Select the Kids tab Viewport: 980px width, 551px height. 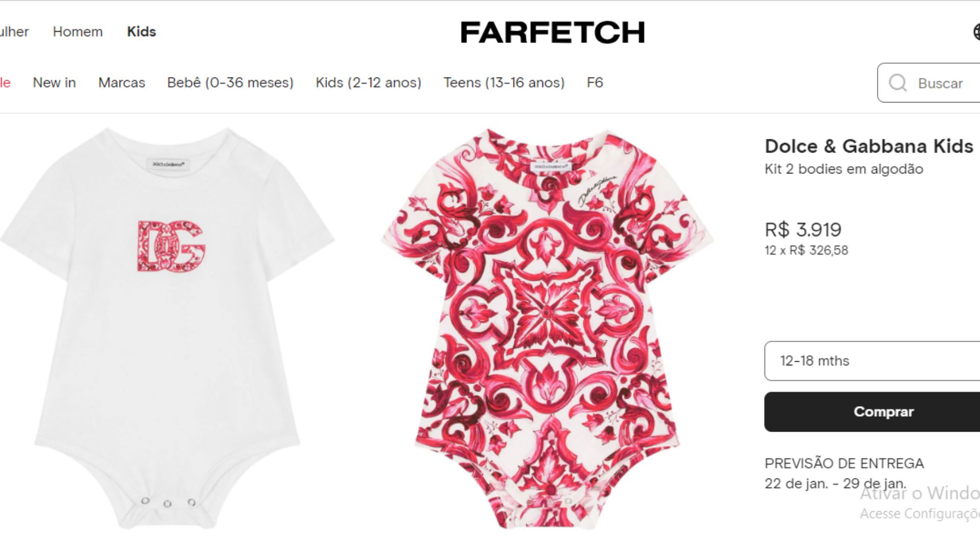pos(141,32)
